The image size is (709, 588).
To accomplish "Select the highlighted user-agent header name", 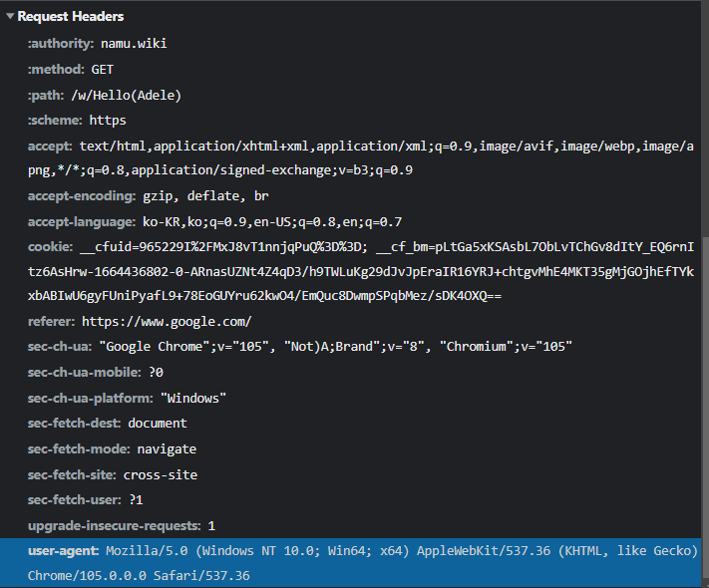I will point(63,551).
